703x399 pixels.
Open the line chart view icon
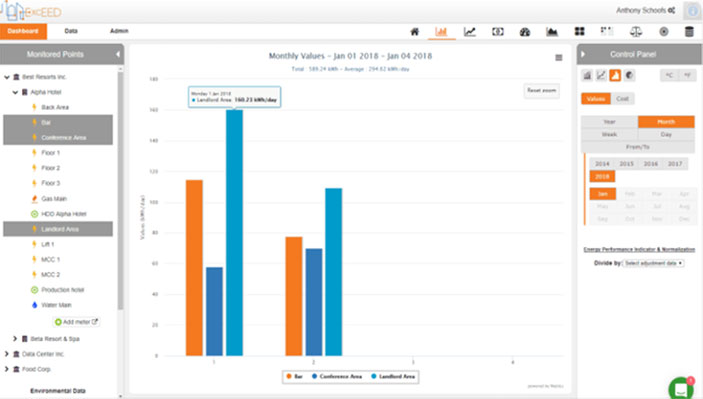[x=469, y=31]
